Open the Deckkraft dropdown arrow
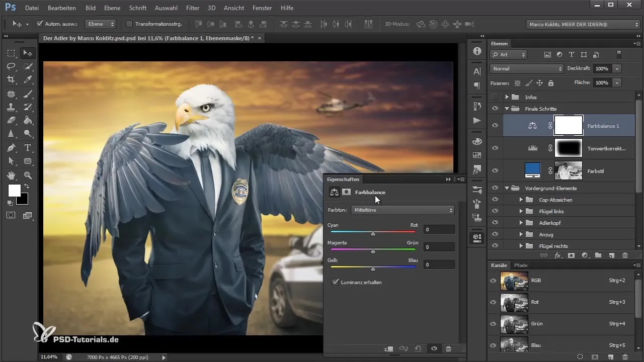Viewport: 644px width, 362px height. point(617,68)
